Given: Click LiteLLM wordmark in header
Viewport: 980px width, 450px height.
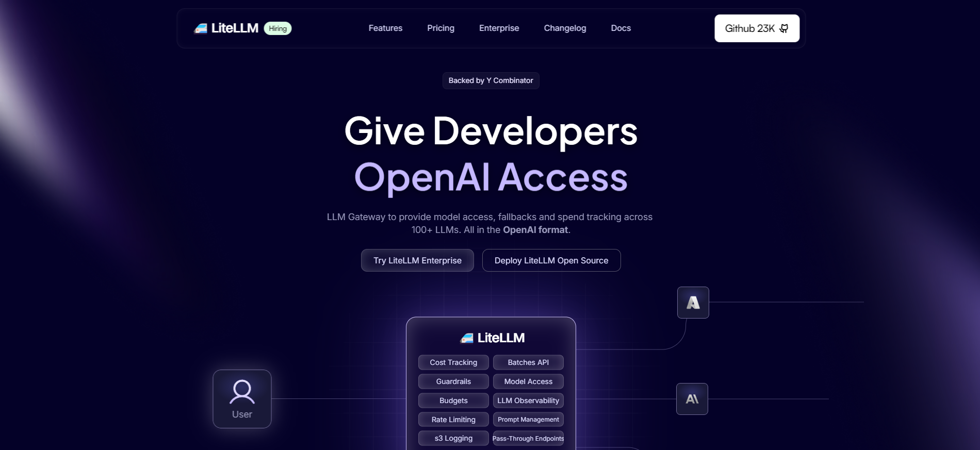Looking at the screenshot, I should [235, 28].
